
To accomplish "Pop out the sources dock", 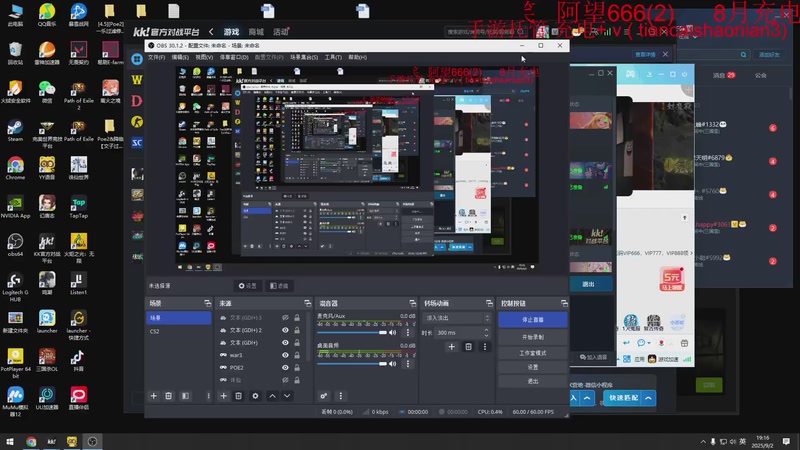I will tap(307, 303).
